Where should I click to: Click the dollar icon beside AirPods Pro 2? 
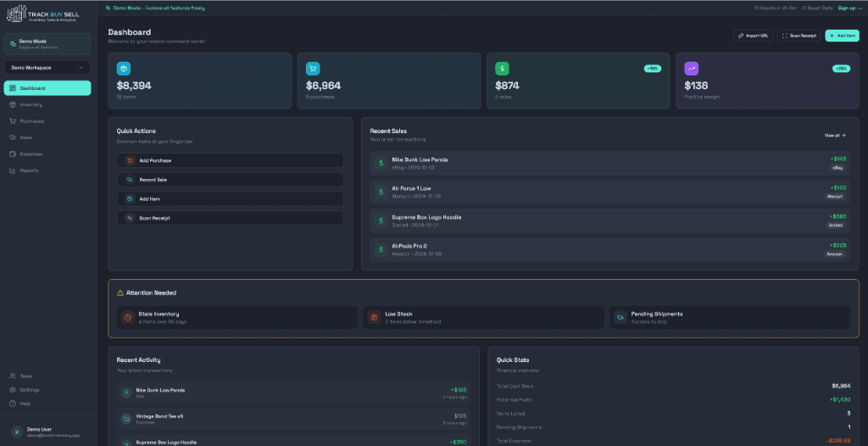coord(381,250)
